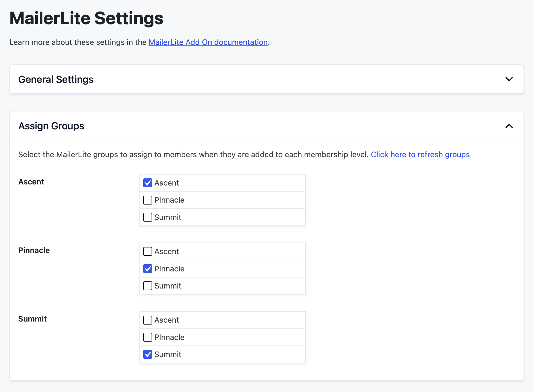
Task: Click the bold Pinnacle level label
Action: (x=34, y=250)
